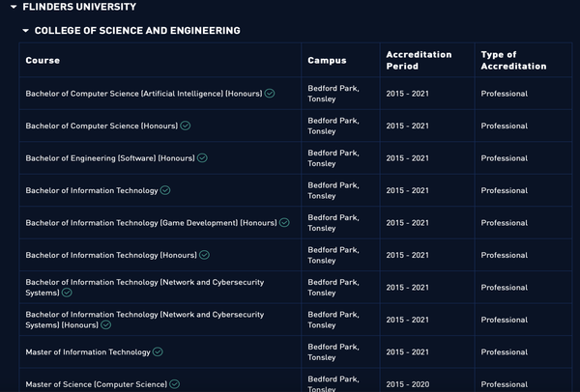
Task: Click checkmark icon next to Game Development (Honours)
Action: point(284,223)
